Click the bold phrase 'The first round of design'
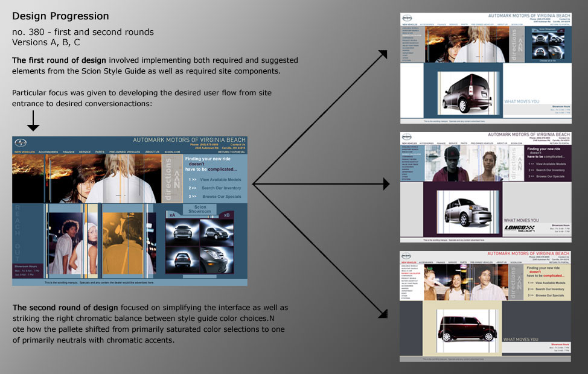 (59, 60)
